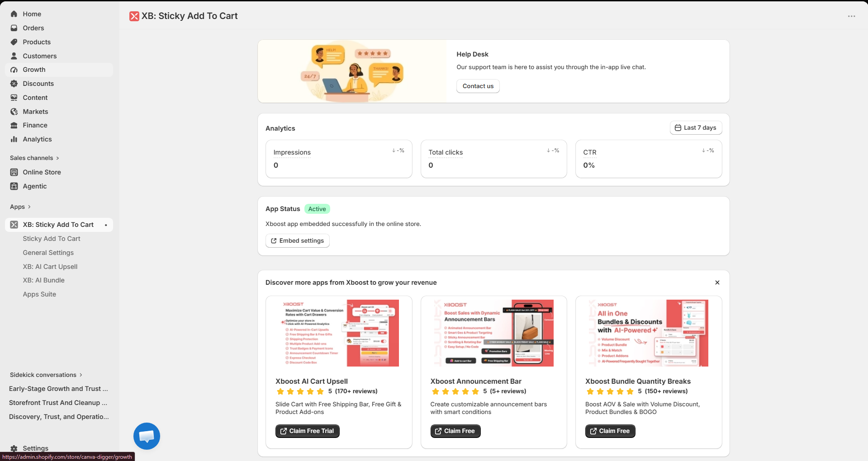The image size is (868, 461).
Task: Open XB: AI Bundle submenu item
Action: pos(44,280)
